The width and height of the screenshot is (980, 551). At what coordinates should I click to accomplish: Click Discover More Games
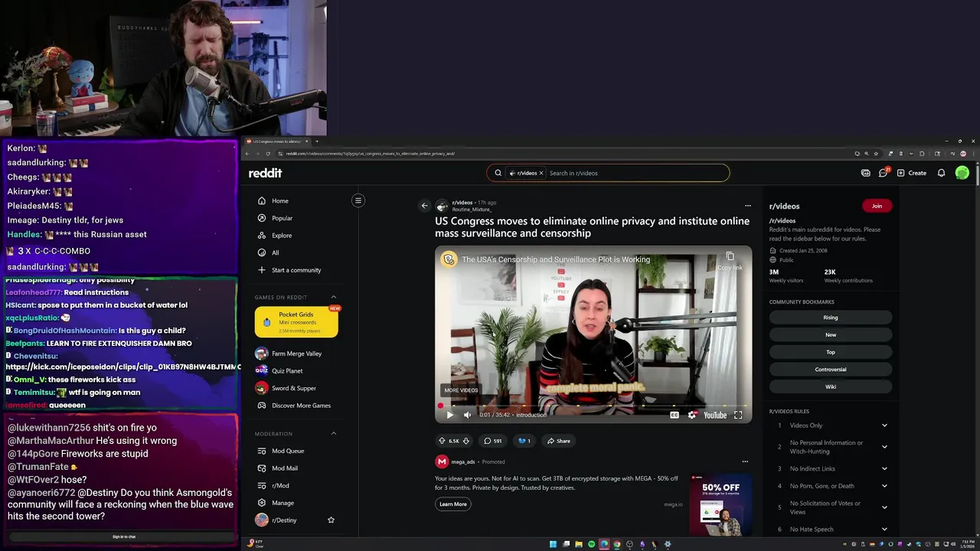pos(301,406)
